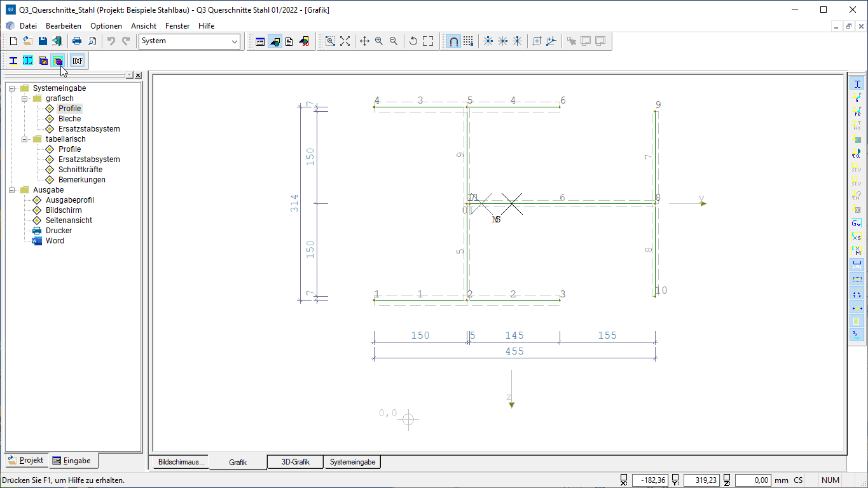The width and height of the screenshot is (868, 488).
Task: Select Schnittkräfte in the tree
Action: point(80,170)
